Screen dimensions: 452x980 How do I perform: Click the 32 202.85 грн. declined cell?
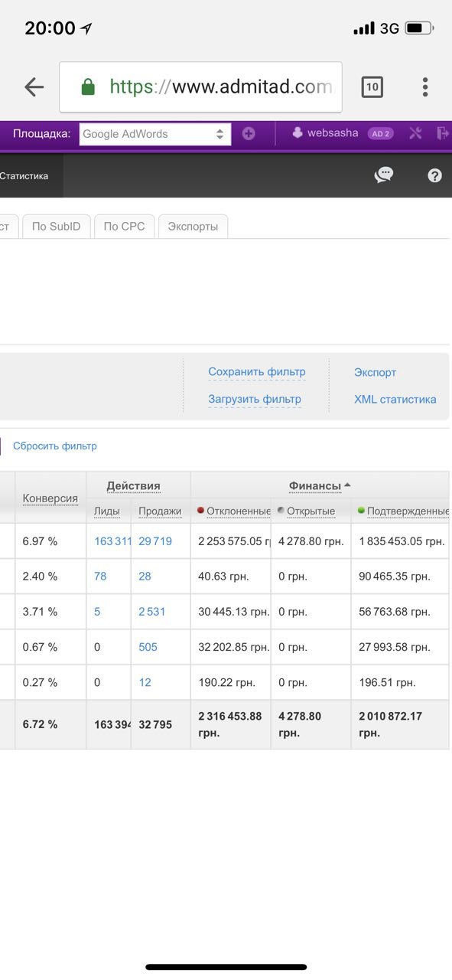click(x=233, y=647)
